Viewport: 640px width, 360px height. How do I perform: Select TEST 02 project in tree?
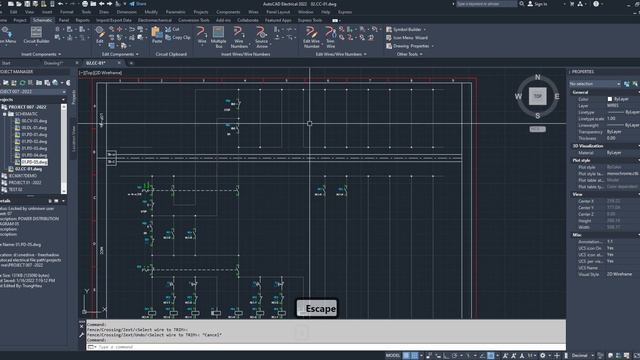[x=16, y=189]
